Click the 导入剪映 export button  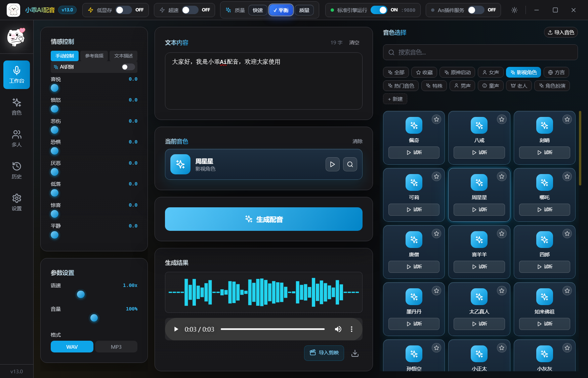tap(324, 353)
